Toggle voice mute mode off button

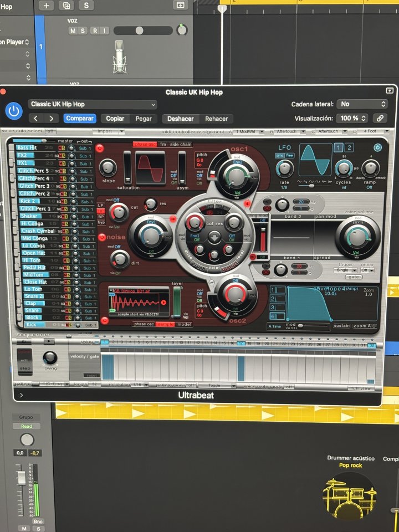coord(288,387)
